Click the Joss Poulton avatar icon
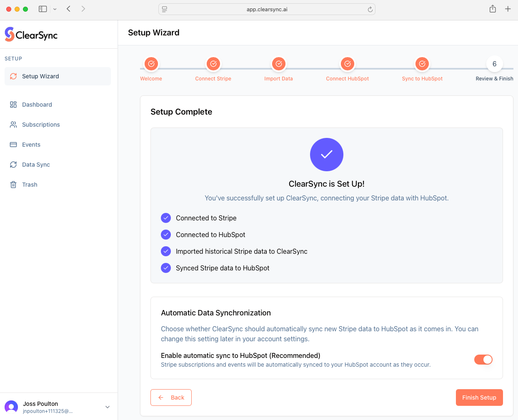The height and width of the screenshot is (420, 518). click(11, 407)
